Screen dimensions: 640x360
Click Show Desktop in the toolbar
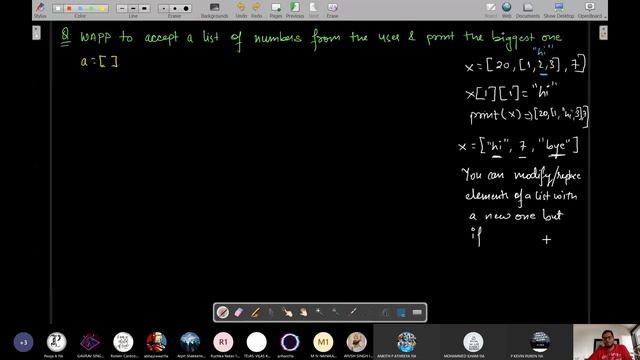[x=559, y=10]
